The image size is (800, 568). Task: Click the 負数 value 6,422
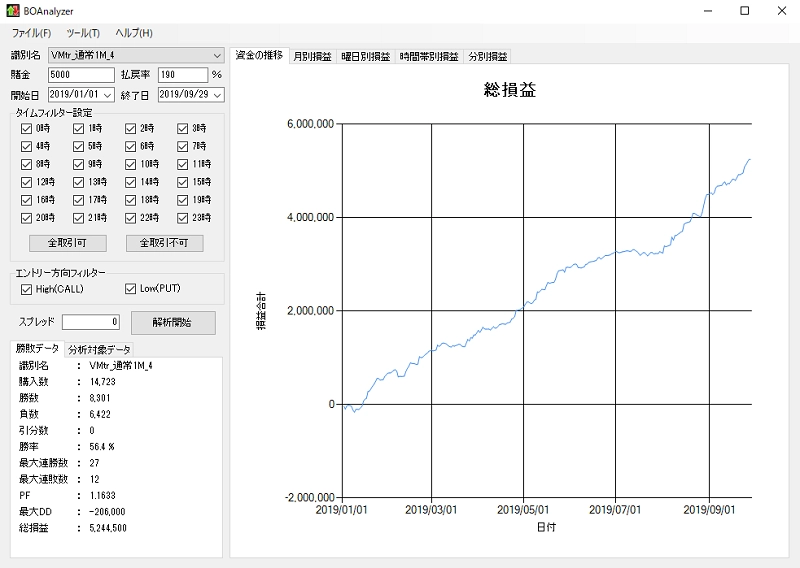100,414
